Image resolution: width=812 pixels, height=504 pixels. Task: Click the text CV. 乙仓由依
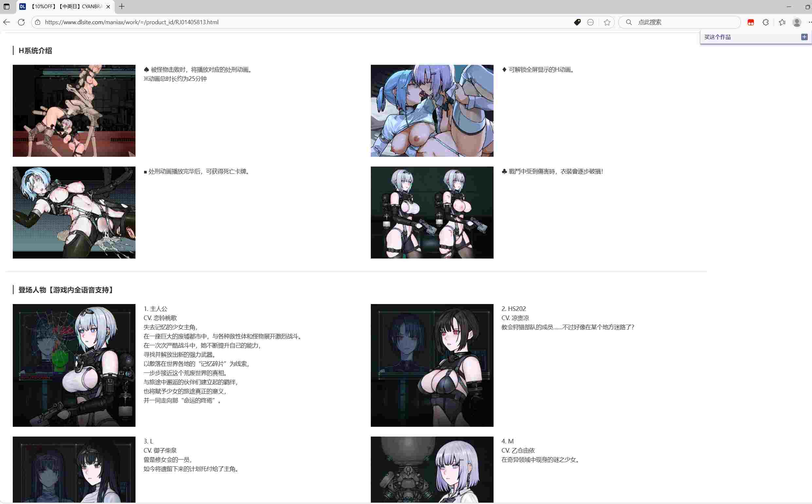coord(518,451)
